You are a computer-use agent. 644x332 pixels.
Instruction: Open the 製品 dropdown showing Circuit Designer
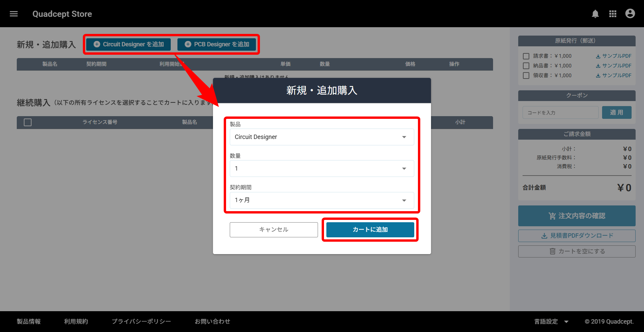(x=322, y=137)
